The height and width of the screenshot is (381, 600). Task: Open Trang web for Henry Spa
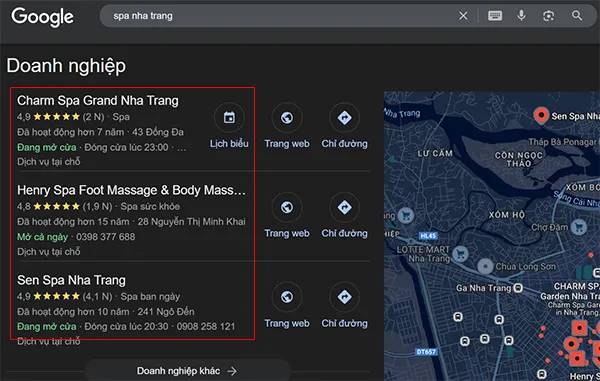(x=287, y=215)
